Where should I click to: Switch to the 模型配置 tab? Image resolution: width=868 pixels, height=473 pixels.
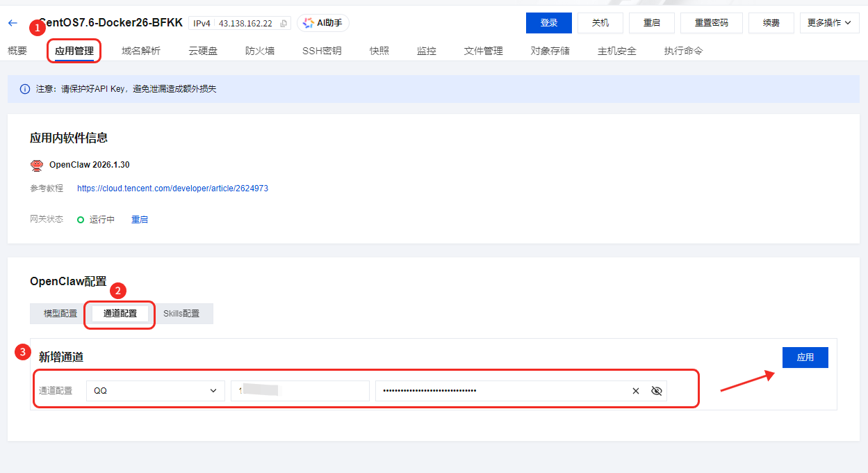(60, 314)
